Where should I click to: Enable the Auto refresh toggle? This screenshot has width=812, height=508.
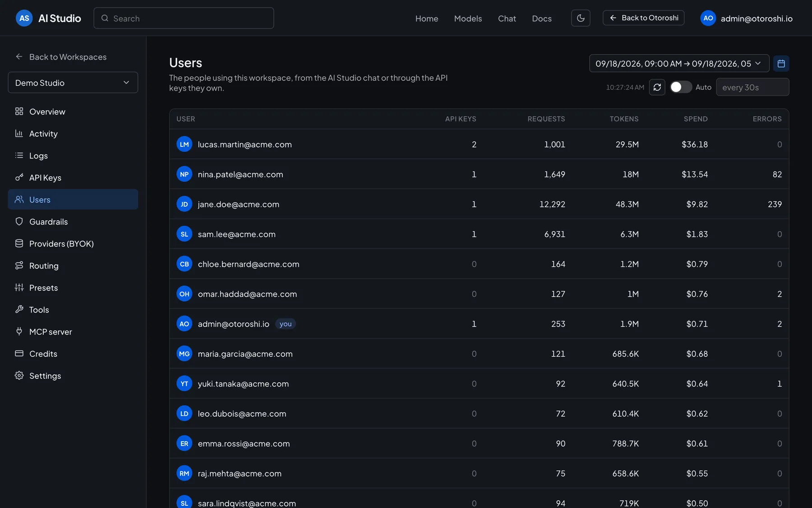(x=681, y=87)
